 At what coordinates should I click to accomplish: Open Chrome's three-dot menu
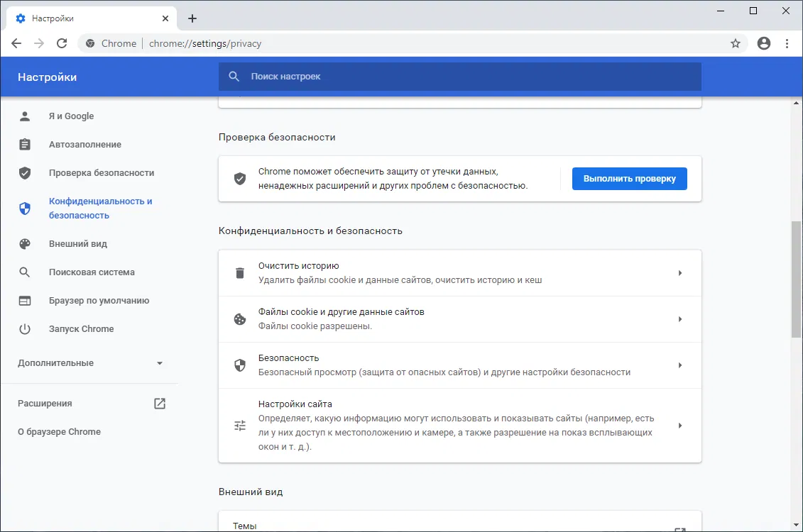tap(787, 43)
